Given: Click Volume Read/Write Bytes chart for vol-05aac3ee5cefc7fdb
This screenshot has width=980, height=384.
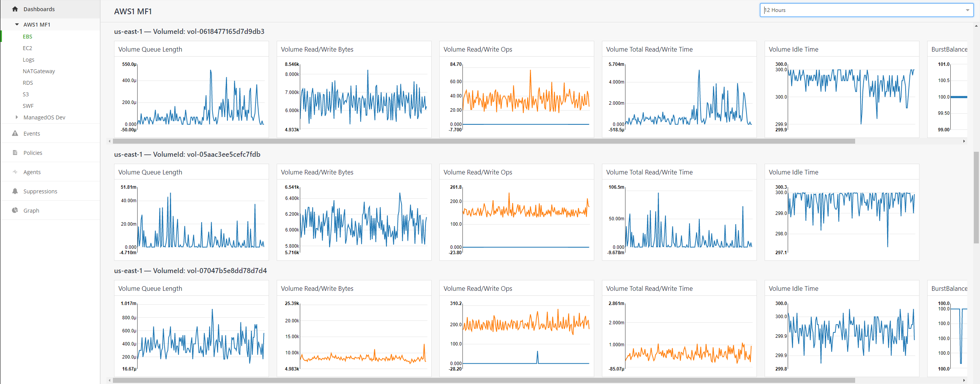Looking at the screenshot, I should pyautogui.click(x=354, y=212).
